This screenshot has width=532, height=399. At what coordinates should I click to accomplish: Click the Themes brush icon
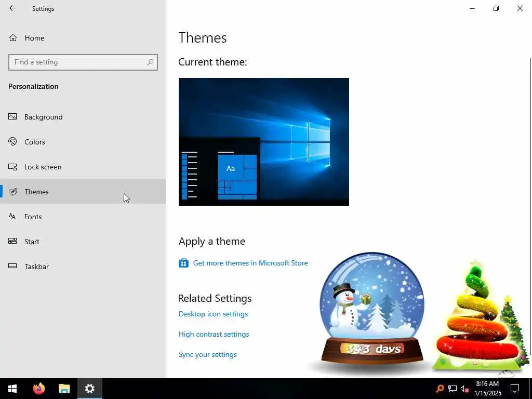[x=12, y=192]
